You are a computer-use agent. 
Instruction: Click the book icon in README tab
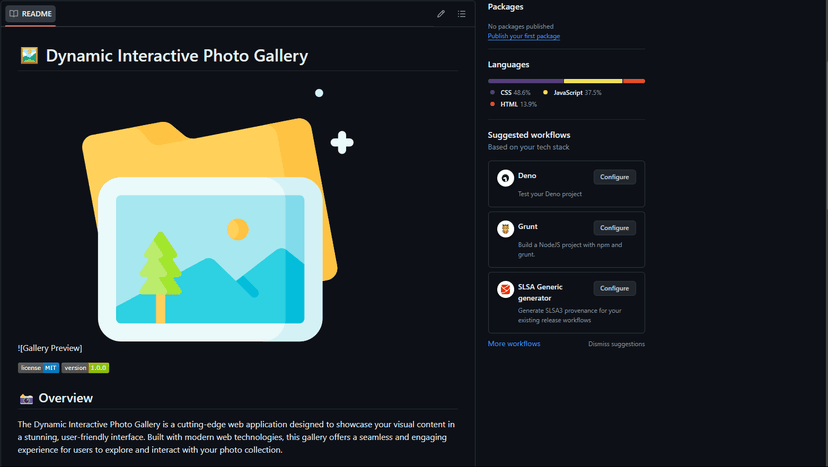pyautogui.click(x=14, y=14)
